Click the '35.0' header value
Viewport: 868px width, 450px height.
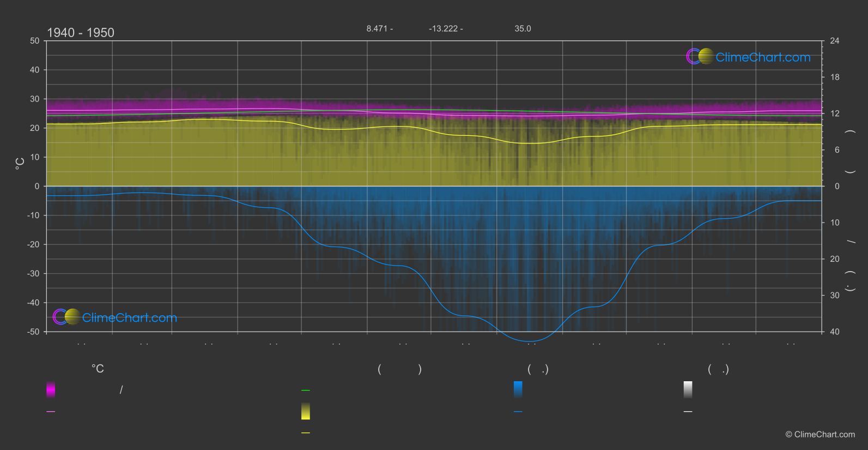point(523,28)
